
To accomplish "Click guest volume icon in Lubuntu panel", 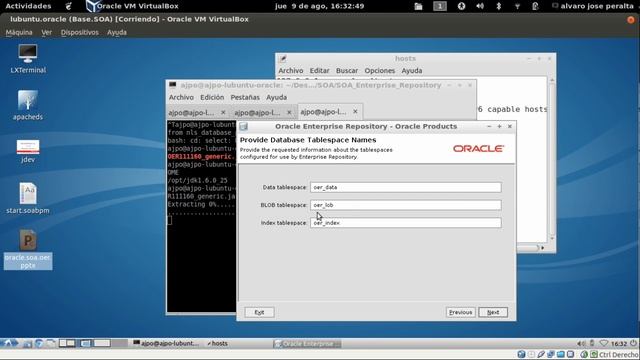I will 581,344.
